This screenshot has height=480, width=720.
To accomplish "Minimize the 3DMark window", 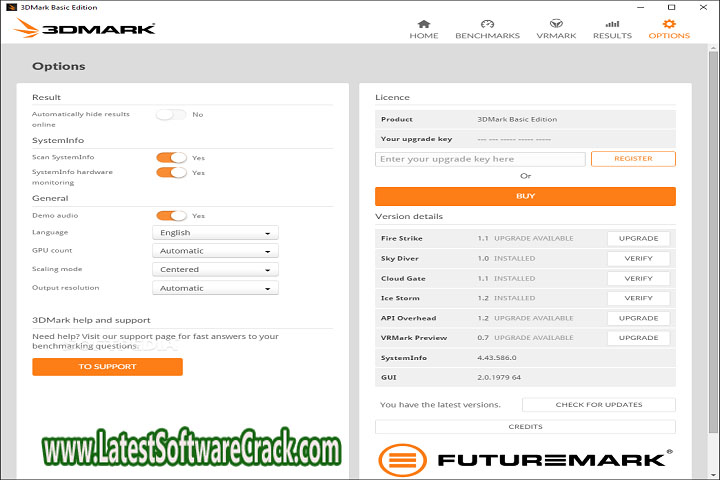I will tap(641, 7).
